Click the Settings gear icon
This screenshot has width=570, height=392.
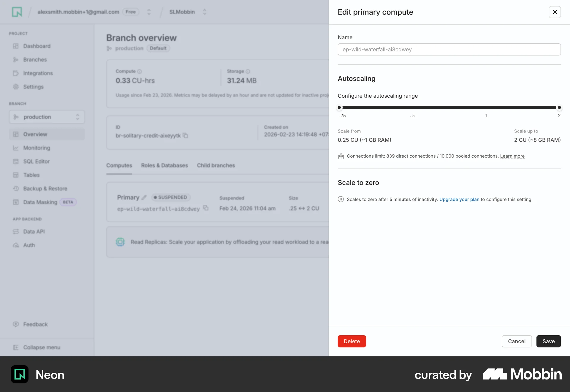16,87
